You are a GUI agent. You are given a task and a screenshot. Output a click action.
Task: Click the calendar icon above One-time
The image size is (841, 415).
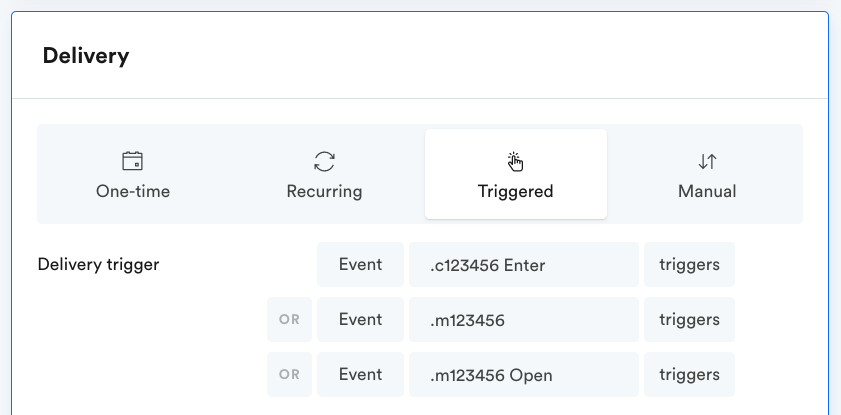coord(132,161)
